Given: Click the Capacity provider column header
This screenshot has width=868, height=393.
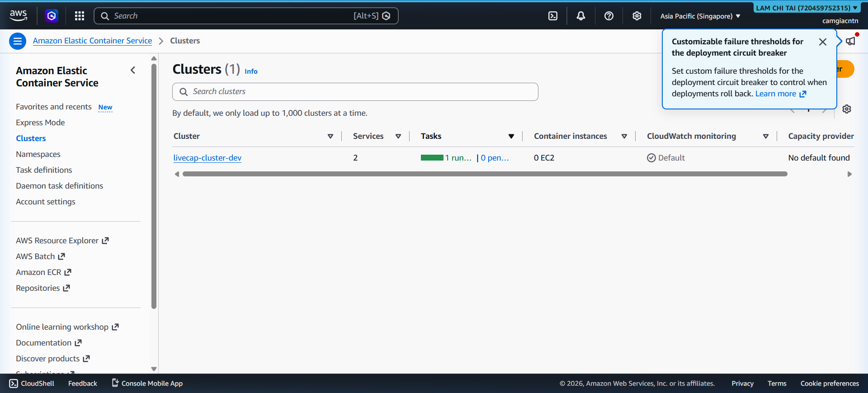Looking at the screenshot, I should [821, 136].
